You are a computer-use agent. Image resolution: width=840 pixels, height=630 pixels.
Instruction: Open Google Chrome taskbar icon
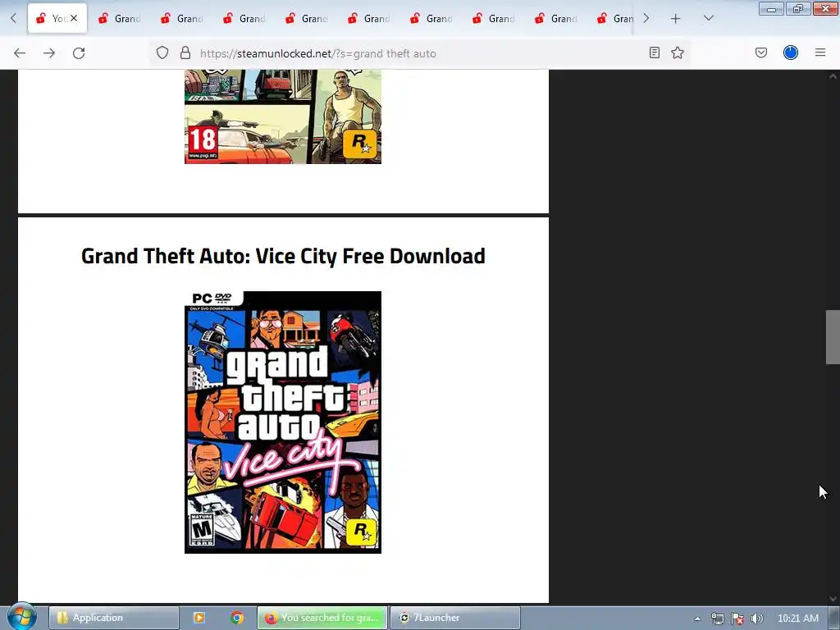point(237,618)
